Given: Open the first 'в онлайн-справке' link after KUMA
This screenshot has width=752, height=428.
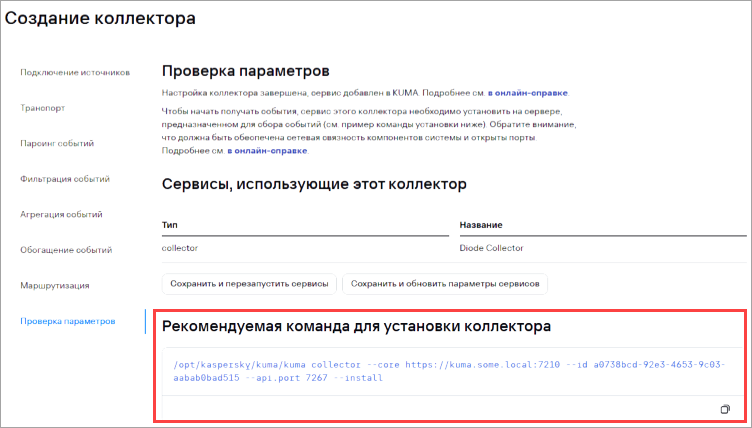Looking at the screenshot, I should (528, 93).
